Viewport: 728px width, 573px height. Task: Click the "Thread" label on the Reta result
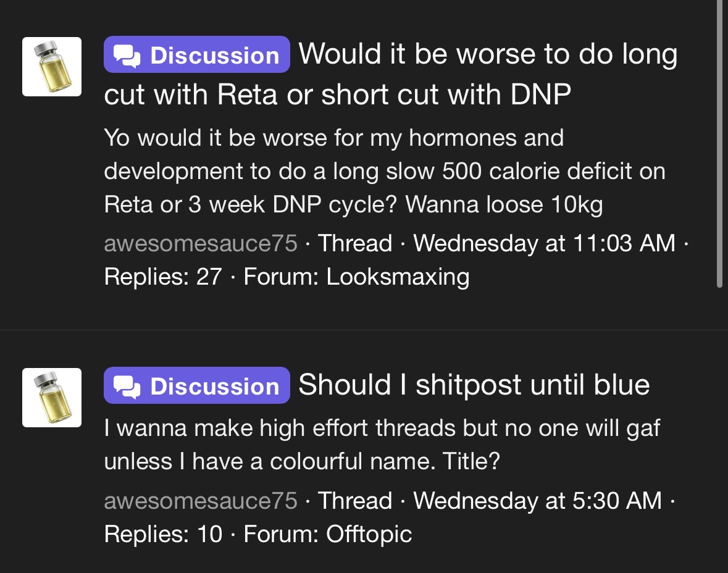[355, 243]
